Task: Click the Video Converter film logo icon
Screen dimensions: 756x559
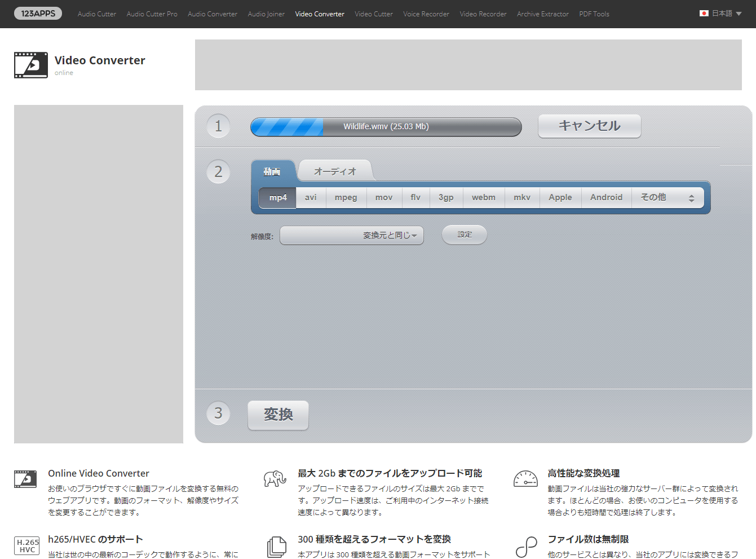Action: click(x=31, y=65)
